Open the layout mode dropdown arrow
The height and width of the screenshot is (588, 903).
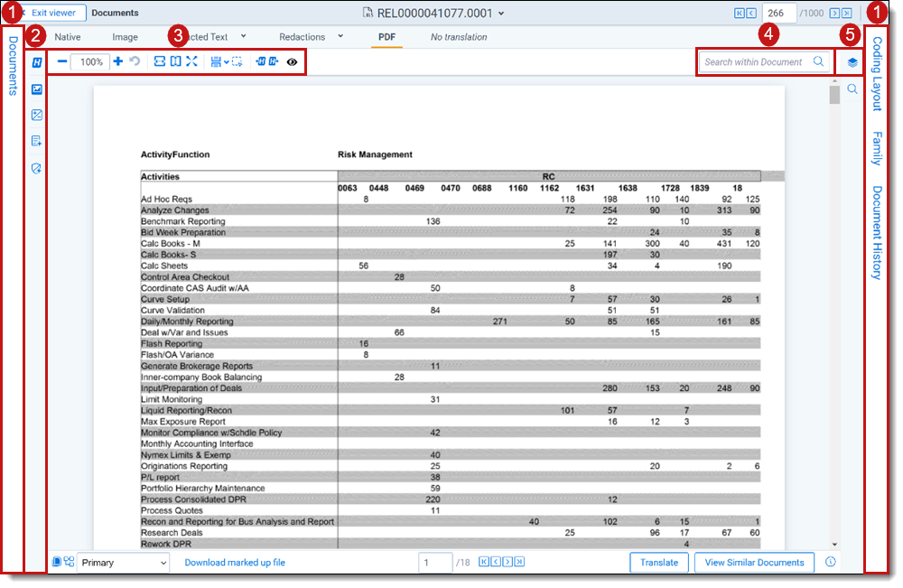[227, 62]
